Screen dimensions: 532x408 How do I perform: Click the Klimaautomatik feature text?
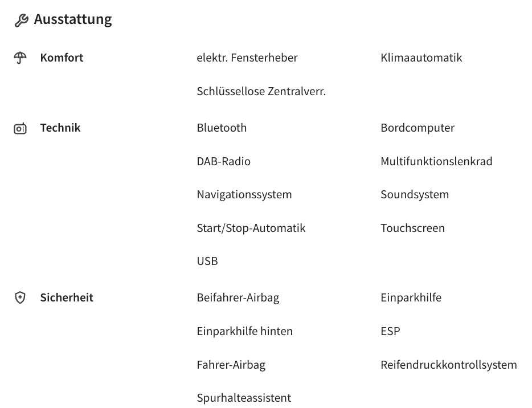421,58
